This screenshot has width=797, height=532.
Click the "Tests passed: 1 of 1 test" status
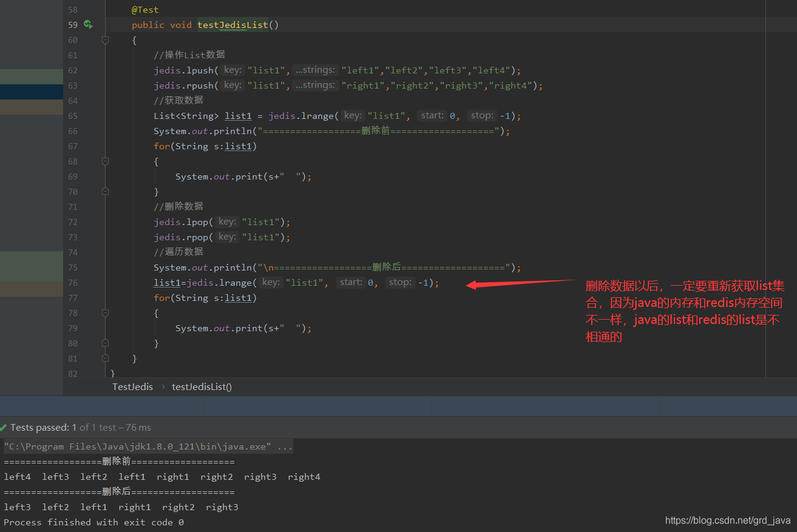tap(81, 427)
